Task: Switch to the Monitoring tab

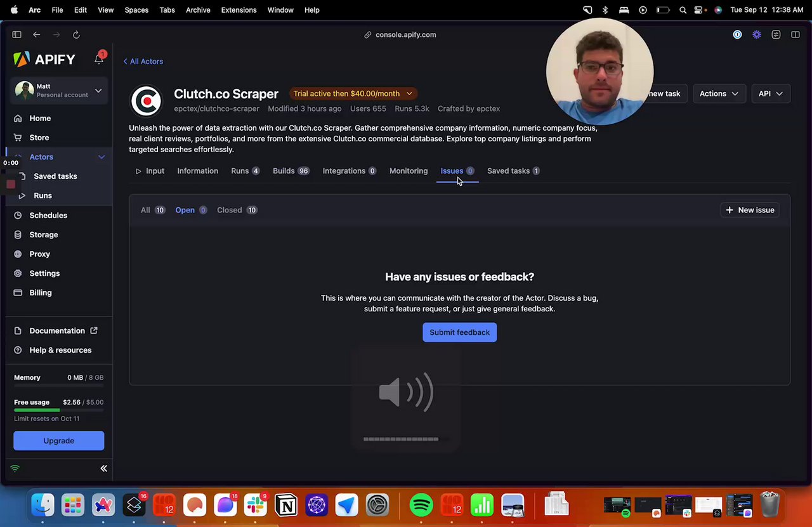Action: (x=409, y=171)
